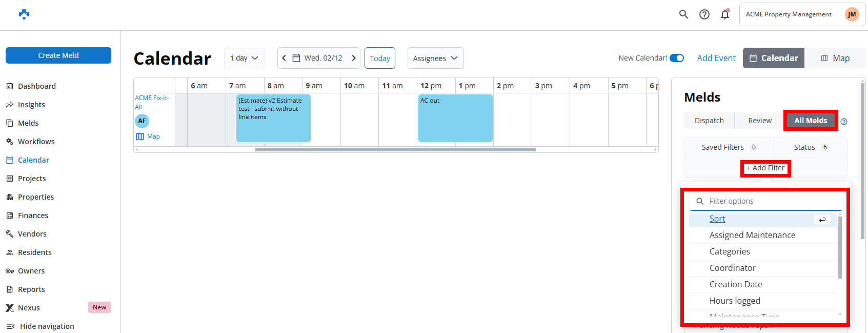Switch to the Dispatch tab
This screenshot has height=333, width=868.
click(709, 121)
